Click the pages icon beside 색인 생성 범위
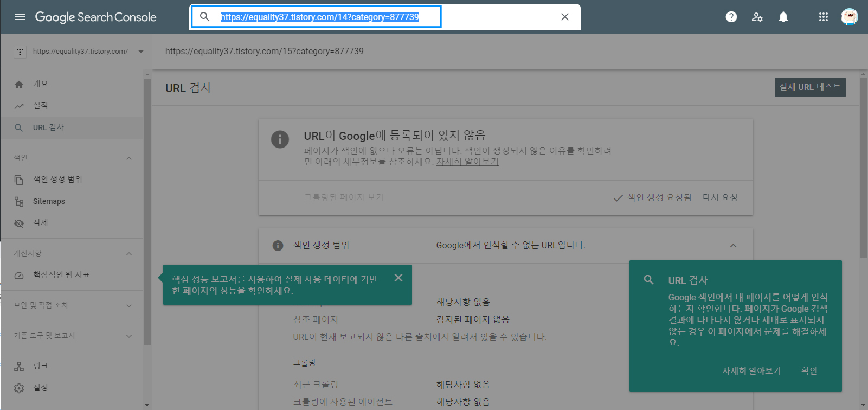The image size is (868, 410). [x=19, y=180]
